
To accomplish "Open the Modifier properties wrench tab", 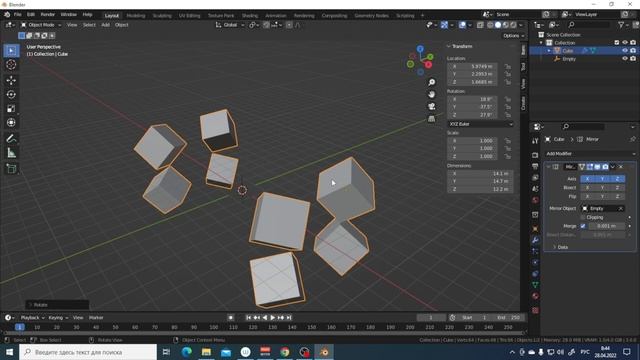I will point(535,240).
